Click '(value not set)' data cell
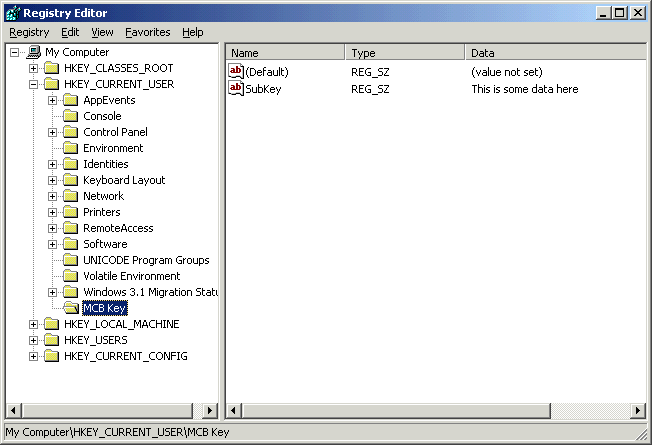The height and width of the screenshot is (445, 652). tap(507, 72)
